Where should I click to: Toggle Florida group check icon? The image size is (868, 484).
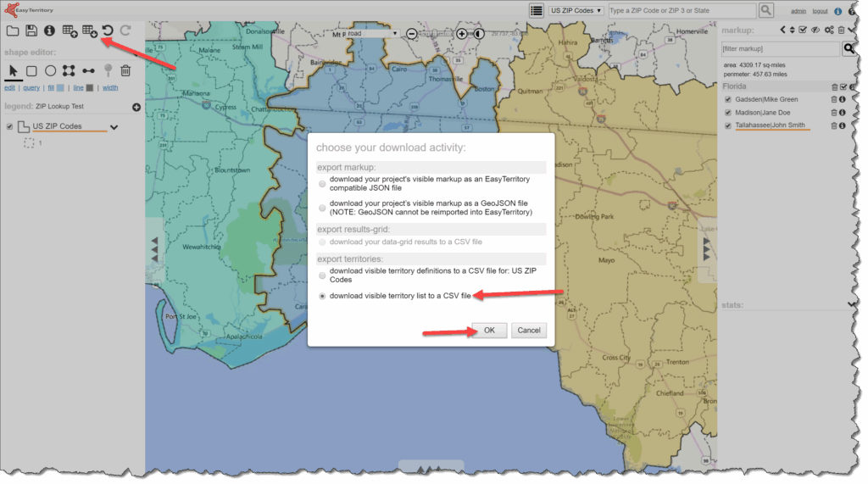(x=843, y=87)
